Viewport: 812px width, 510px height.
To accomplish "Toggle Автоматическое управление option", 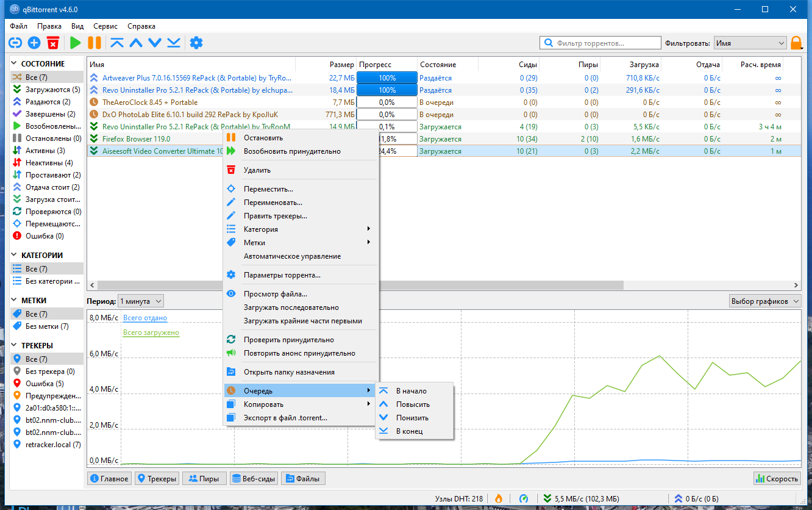I will click(x=301, y=256).
